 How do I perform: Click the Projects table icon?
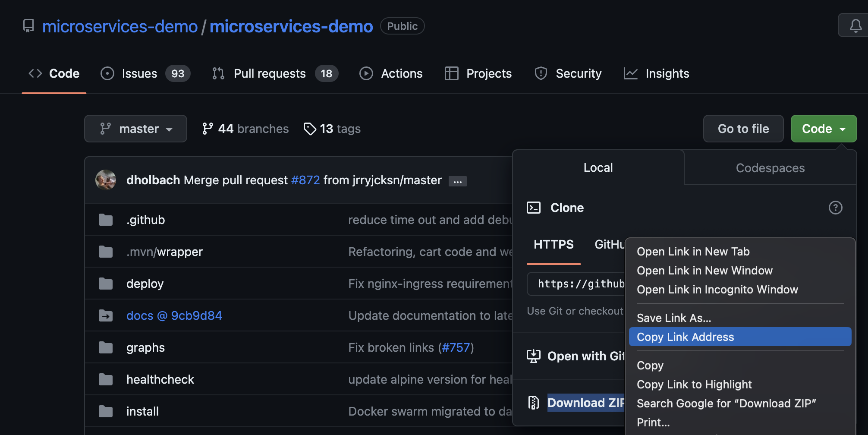pos(452,73)
